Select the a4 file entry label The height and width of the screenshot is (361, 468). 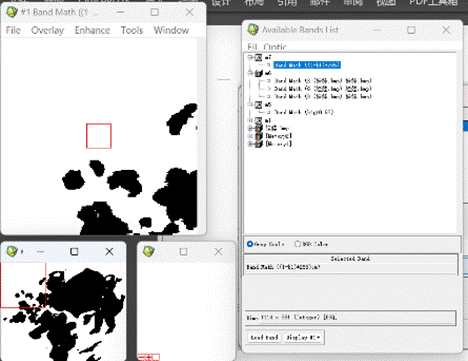(268, 120)
